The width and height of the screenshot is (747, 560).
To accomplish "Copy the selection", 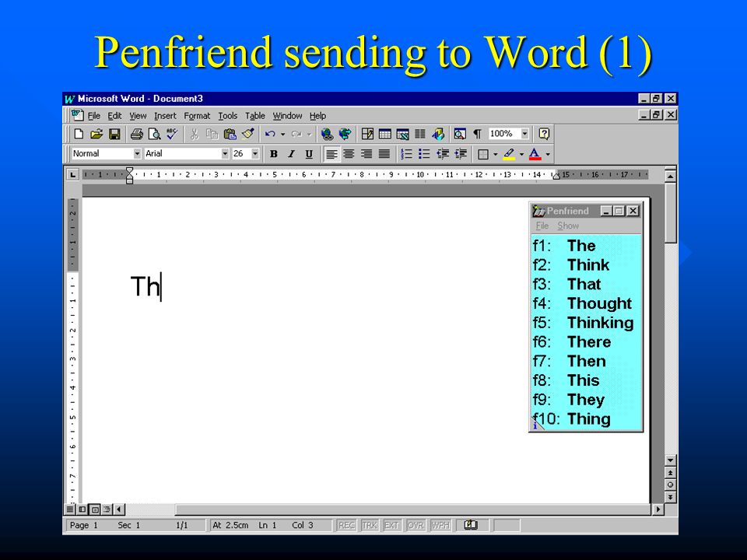I will (x=212, y=135).
